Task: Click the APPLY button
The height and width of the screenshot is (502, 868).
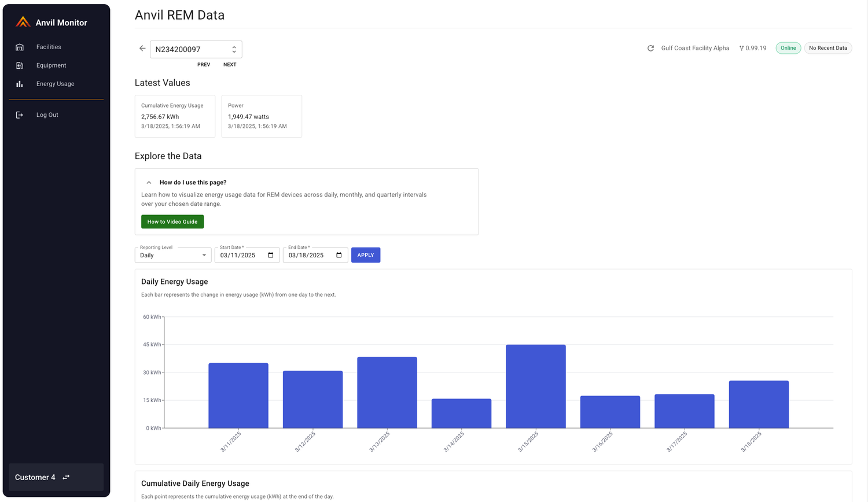Action: pyautogui.click(x=366, y=255)
